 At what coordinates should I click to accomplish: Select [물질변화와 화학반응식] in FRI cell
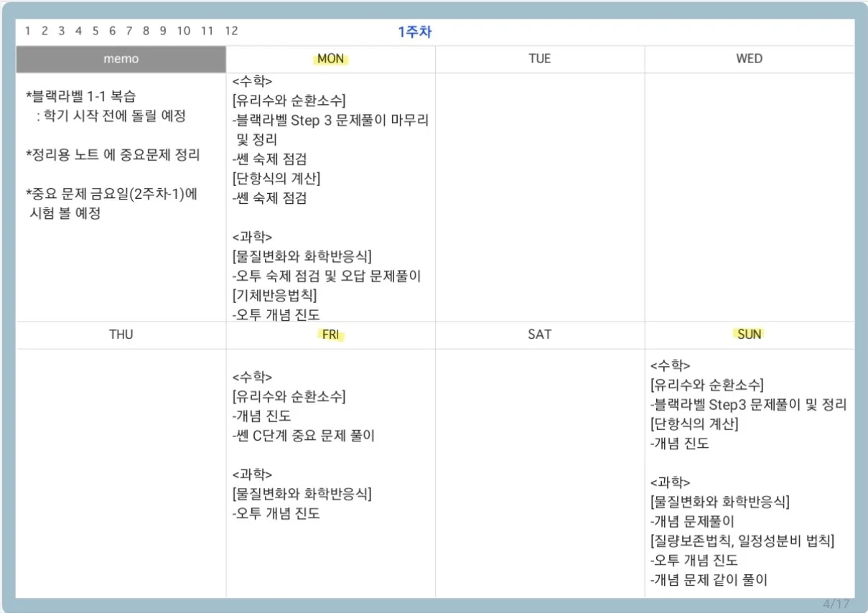coord(302,494)
